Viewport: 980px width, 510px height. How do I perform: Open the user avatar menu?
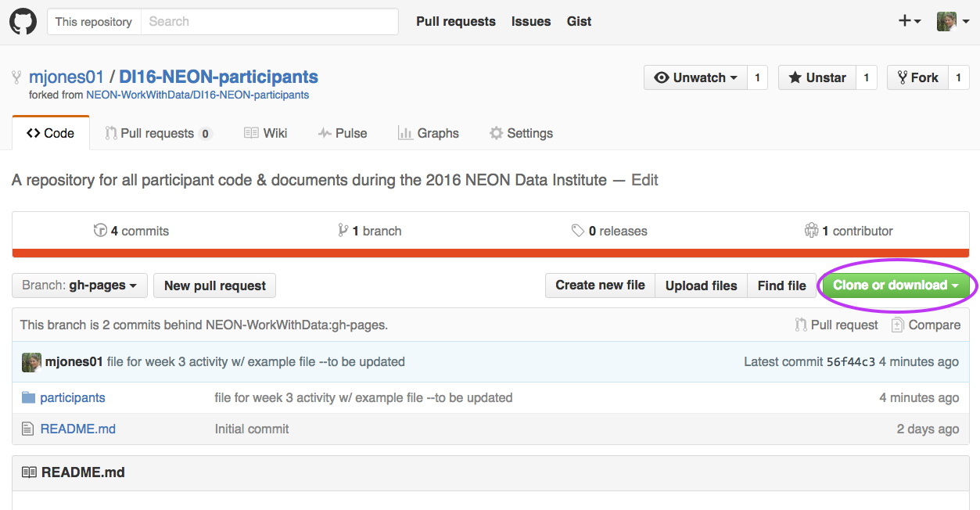[952, 21]
